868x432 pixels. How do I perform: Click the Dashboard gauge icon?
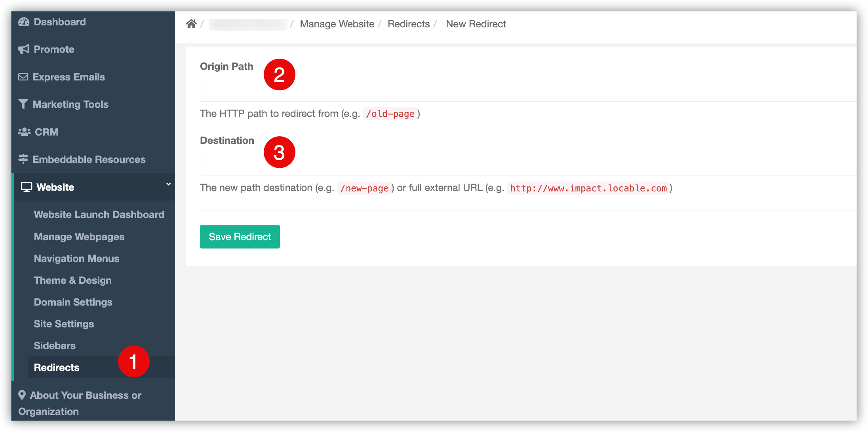pyautogui.click(x=24, y=22)
